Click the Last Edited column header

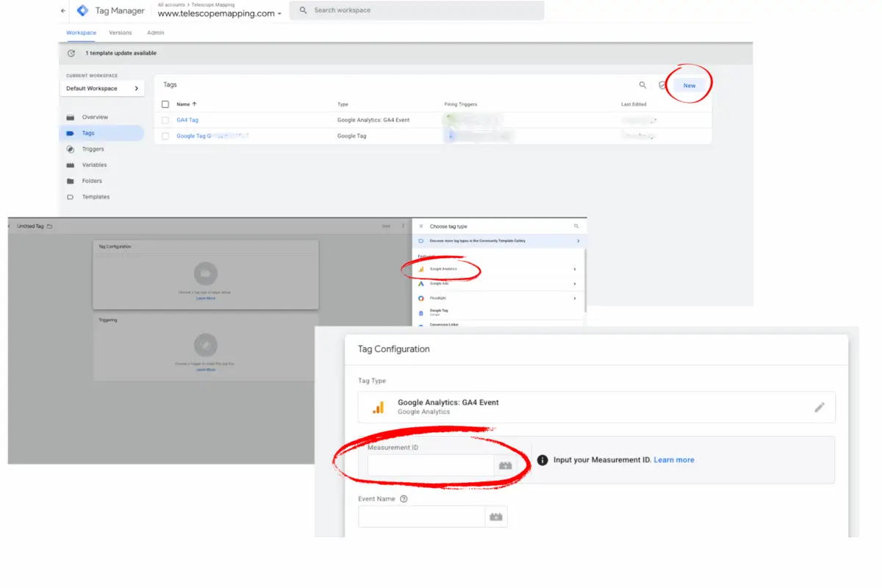tap(634, 104)
